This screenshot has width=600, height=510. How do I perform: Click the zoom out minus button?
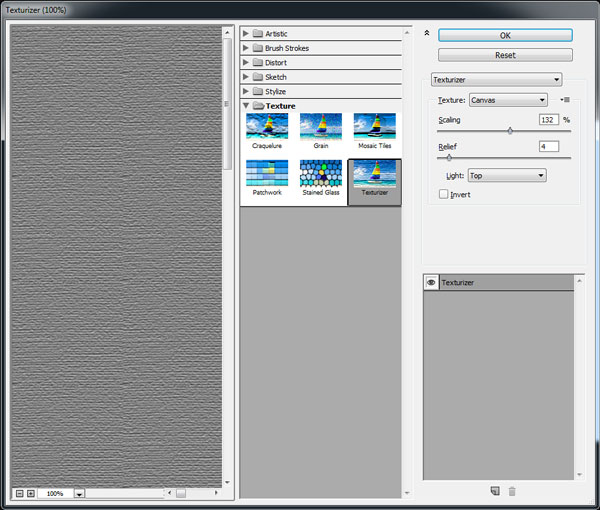coord(20,494)
